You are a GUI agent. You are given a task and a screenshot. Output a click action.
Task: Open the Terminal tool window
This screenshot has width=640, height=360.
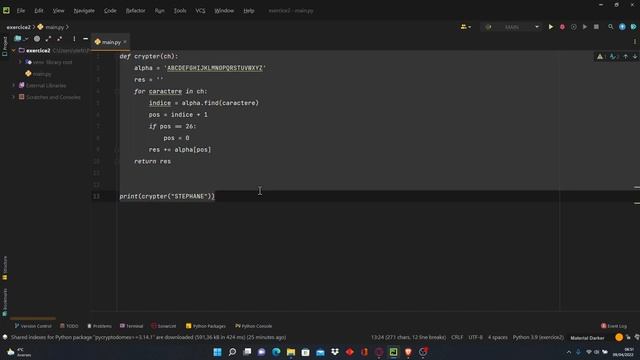coord(131,326)
